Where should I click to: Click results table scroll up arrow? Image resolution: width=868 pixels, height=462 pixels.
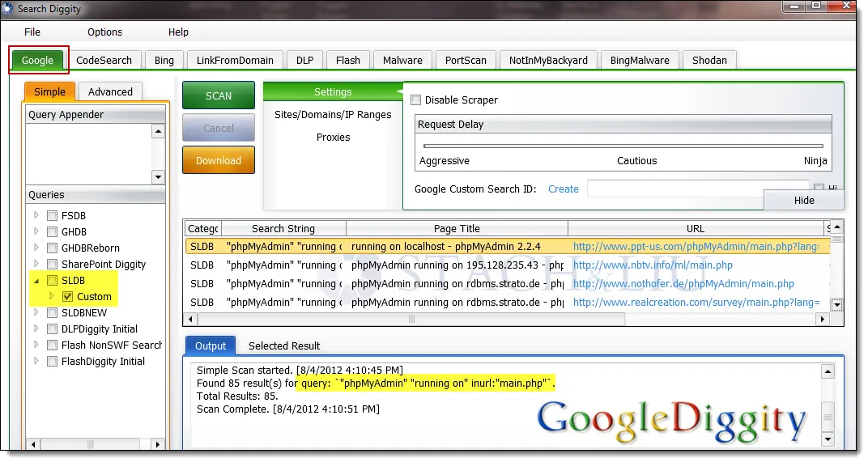click(x=837, y=228)
